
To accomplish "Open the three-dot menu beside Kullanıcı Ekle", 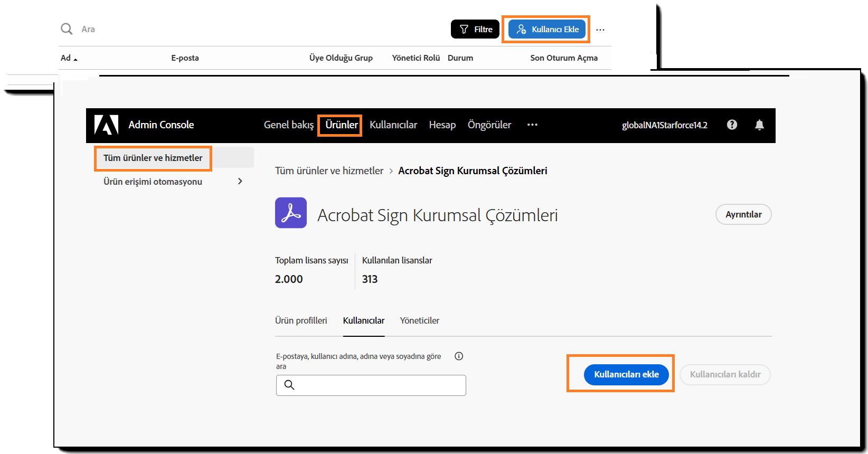I will (600, 30).
